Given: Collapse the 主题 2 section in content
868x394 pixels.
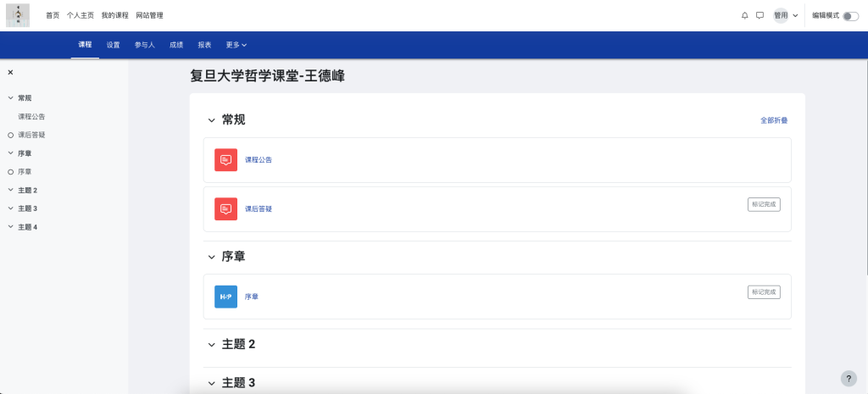Looking at the screenshot, I should [x=211, y=345].
